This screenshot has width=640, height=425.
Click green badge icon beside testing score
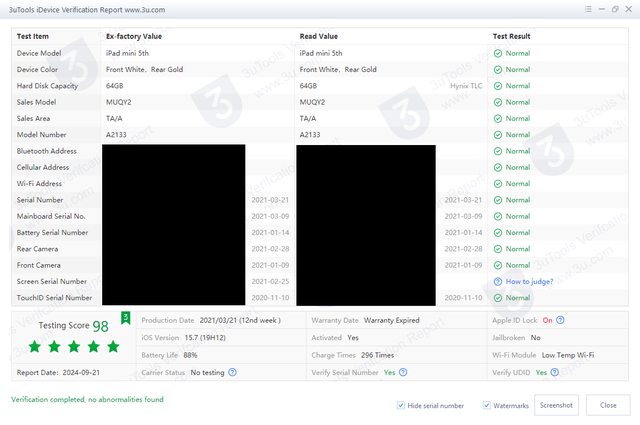pyautogui.click(x=126, y=318)
